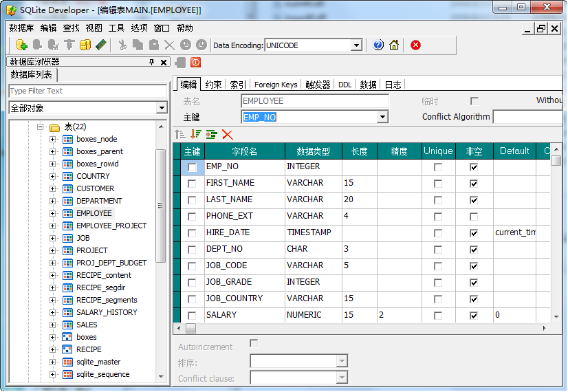Select the SALARY_HISTORY table in tree
Screen dimensions: 568x392
[x=107, y=312]
